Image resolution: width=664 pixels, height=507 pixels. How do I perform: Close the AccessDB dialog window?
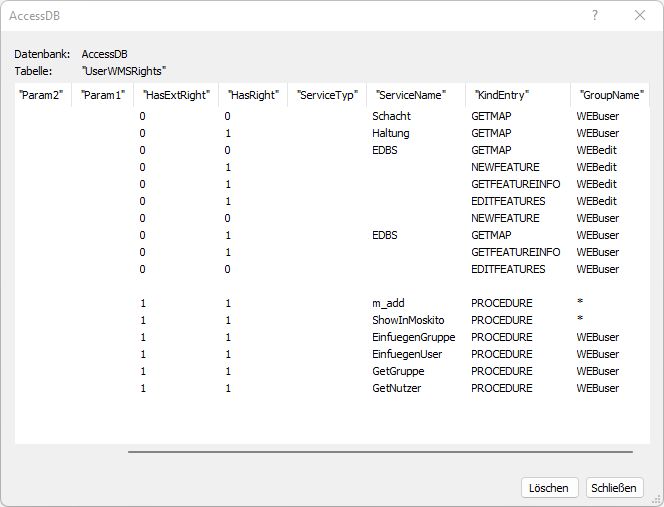tap(640, 15)
